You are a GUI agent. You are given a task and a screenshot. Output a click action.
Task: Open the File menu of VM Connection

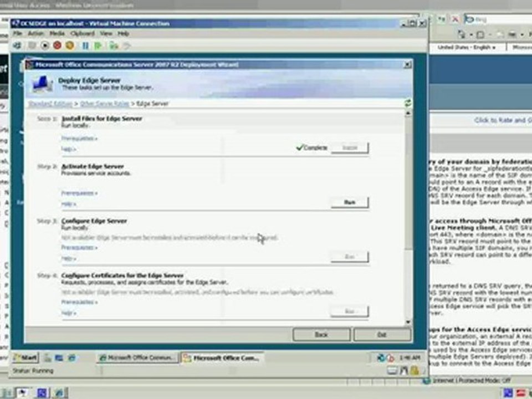pos(17,34)
